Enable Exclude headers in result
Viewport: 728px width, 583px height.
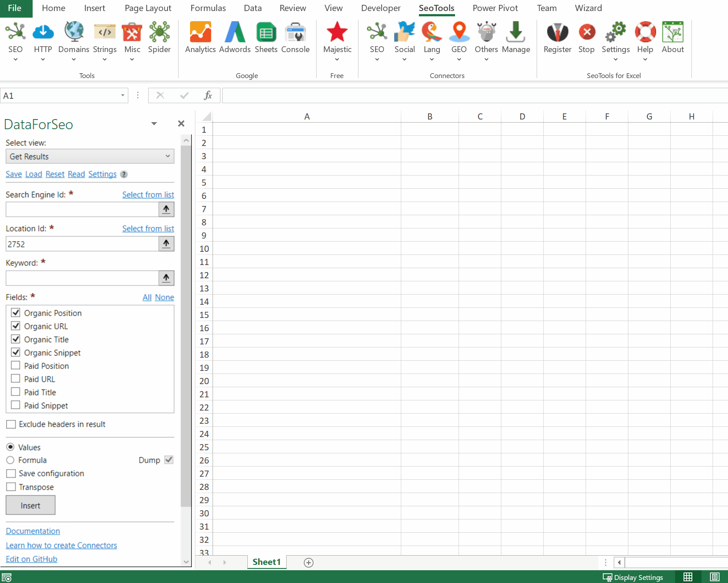click(x=11, y=424)
